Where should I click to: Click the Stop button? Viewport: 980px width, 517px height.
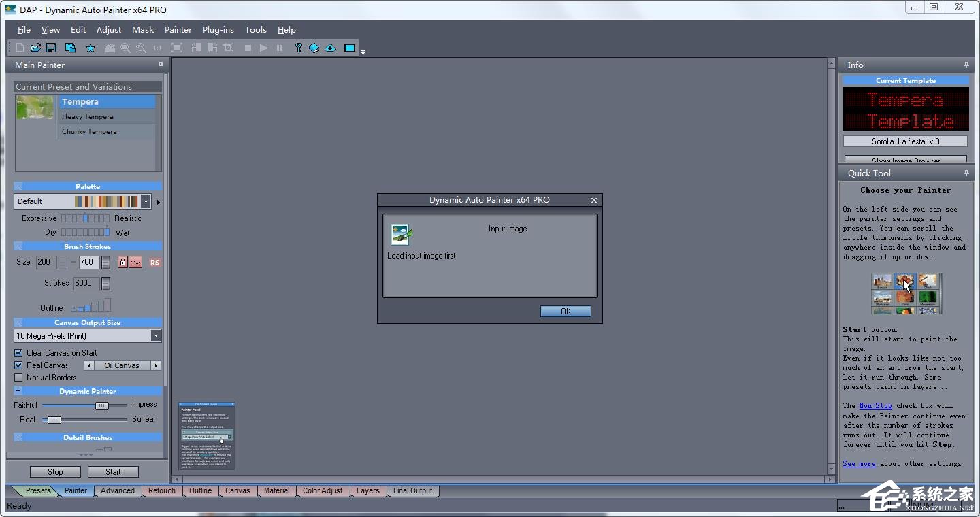coord(55,471)
